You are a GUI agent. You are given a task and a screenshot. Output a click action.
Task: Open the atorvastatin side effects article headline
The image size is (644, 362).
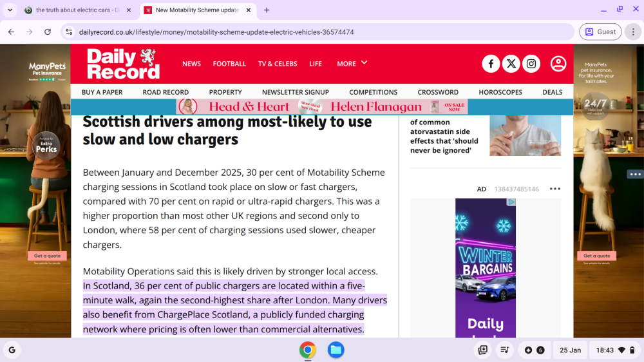[x=444, y=136]
